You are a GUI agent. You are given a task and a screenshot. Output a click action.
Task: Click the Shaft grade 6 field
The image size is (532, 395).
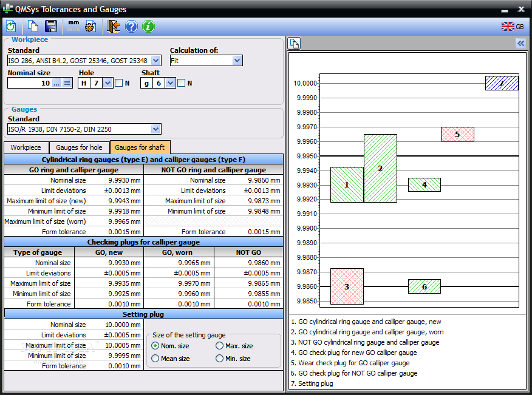click(159, 83)
